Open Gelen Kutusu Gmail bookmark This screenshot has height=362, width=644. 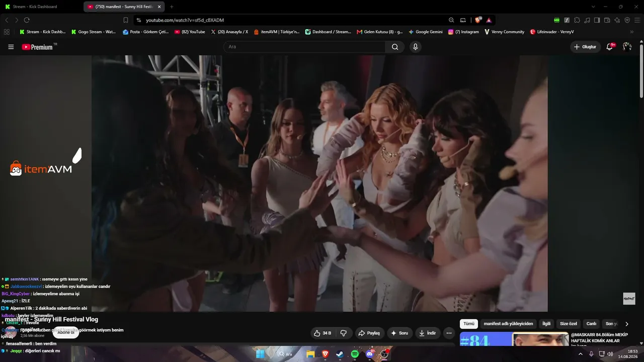[380, 32]
